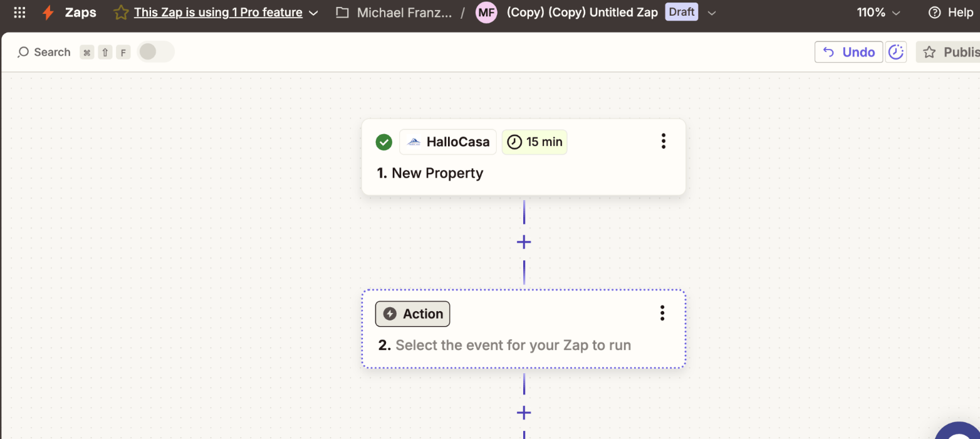Open the 'This Zap is using 1 Pro feature' link
Viewport: 980px width, 439px height.
[x=218, y=13]
